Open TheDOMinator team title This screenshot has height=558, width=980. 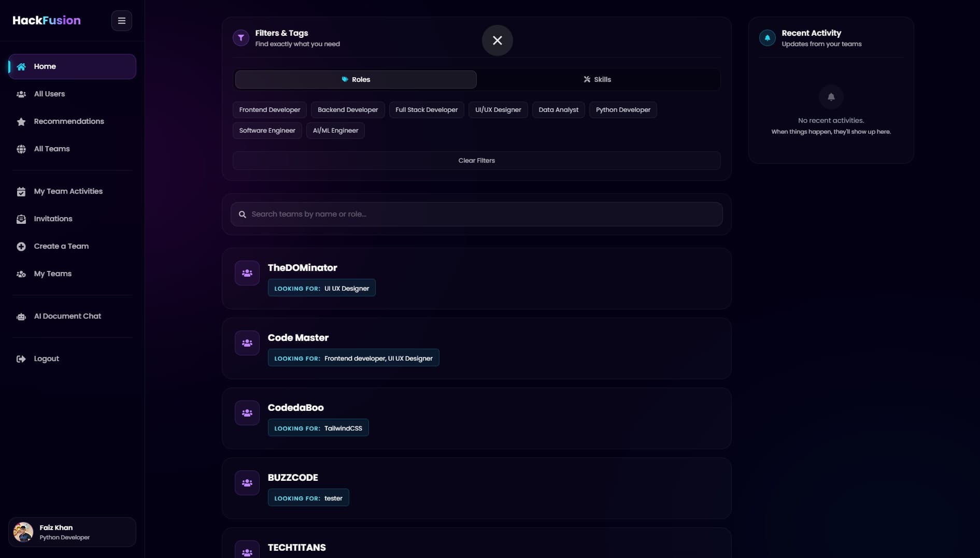[302, 268]
